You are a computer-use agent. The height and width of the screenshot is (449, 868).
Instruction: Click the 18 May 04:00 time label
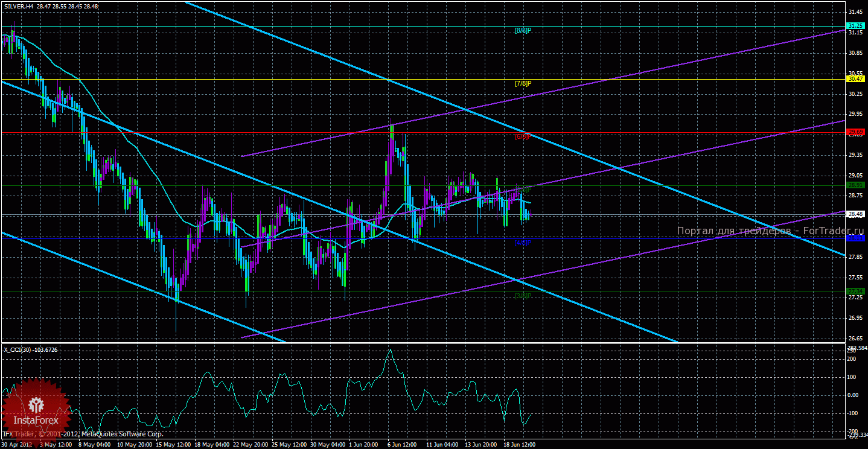211,444
